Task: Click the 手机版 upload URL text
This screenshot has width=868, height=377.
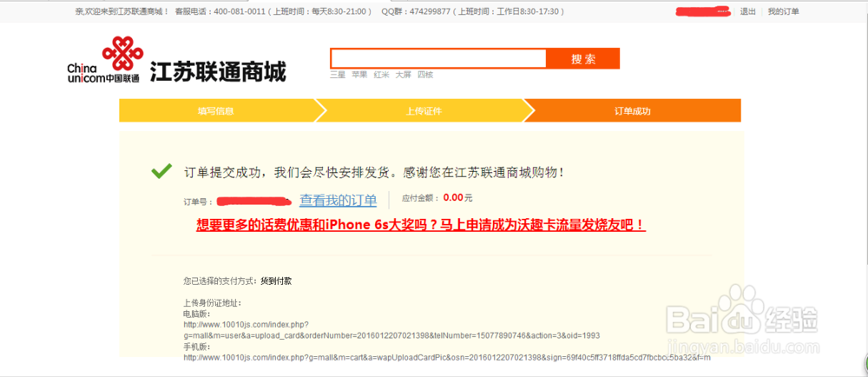Action: point(447,358)
